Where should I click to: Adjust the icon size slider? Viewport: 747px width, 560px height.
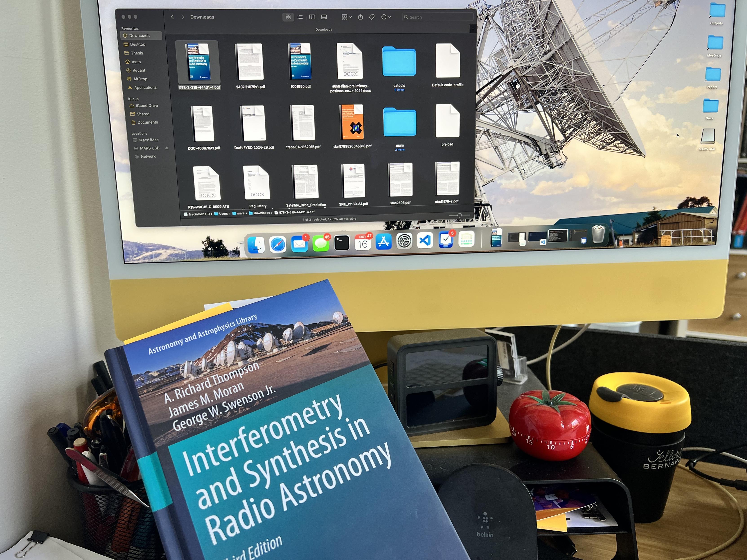tap(459, 215)
